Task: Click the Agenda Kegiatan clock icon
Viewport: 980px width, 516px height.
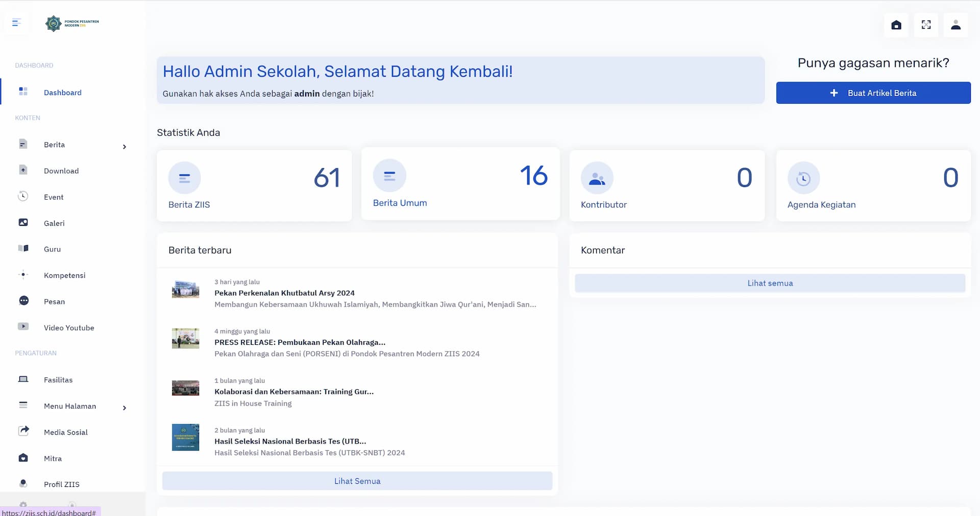Action: 803,178
